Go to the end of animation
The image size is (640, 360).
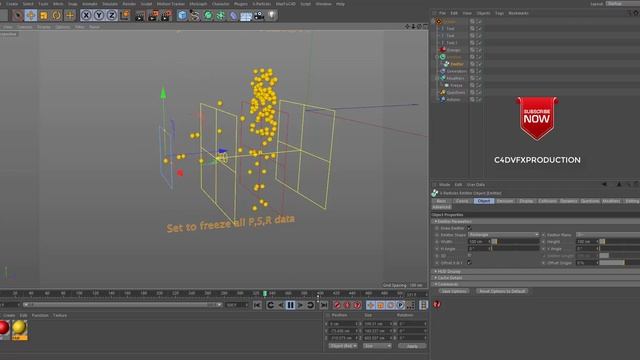(324, 305)
